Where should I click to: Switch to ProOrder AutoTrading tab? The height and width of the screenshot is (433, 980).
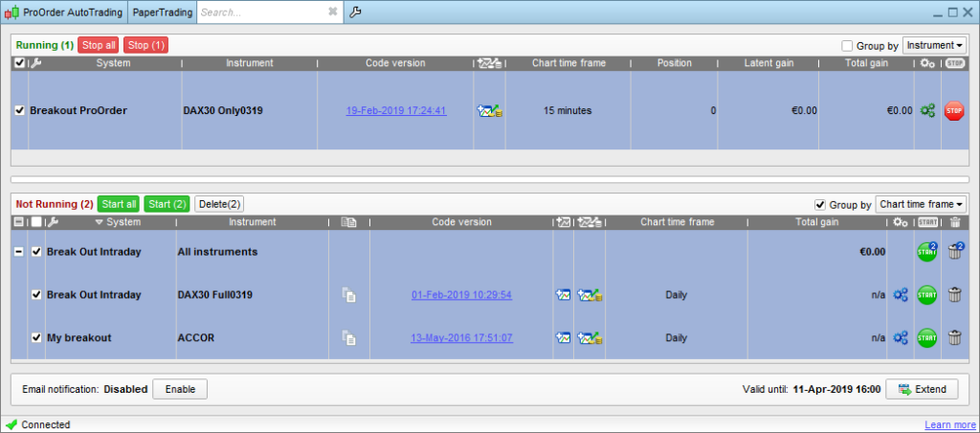tap(65, 11)
